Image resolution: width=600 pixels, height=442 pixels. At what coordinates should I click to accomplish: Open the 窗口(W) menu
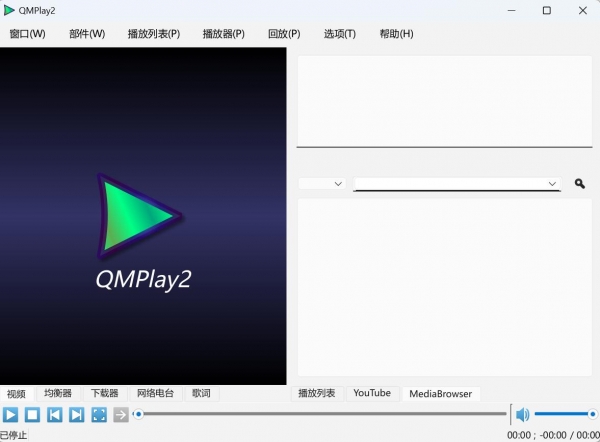[x=28, y=34]
